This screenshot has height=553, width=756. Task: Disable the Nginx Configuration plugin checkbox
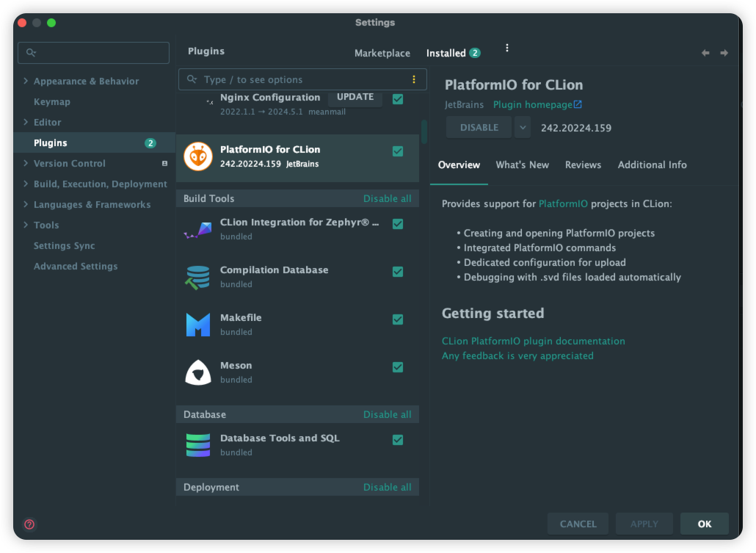pyautogui.click(x=398, y=99)
